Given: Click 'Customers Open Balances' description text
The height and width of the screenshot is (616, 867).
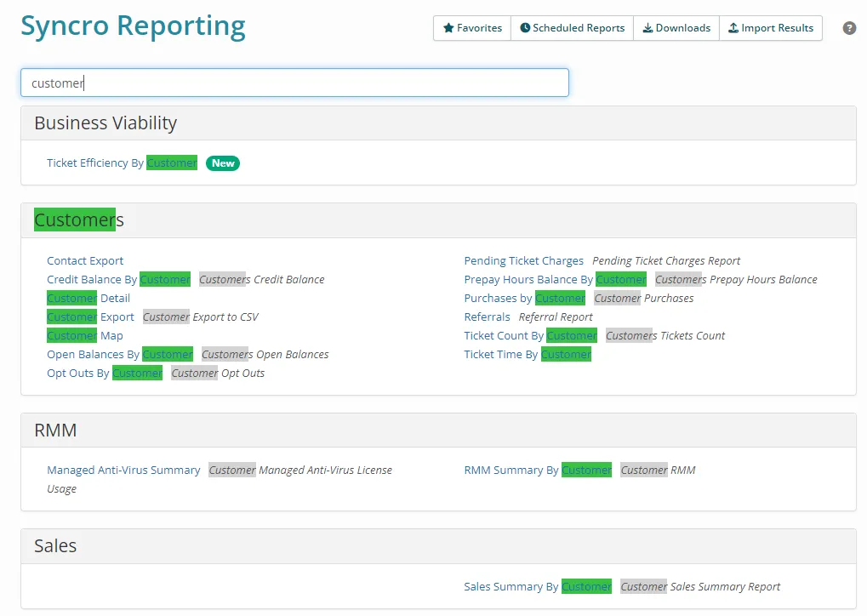Looking at the screenshot, I should tap(265, 355).
